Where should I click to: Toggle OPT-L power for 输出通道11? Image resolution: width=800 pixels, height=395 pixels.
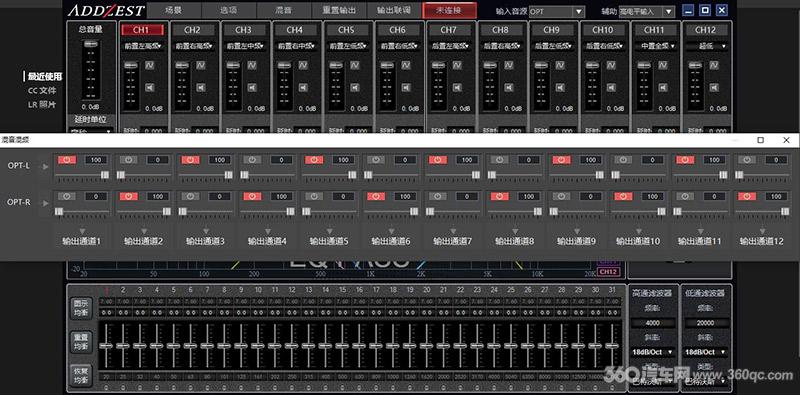coord(685,160)
